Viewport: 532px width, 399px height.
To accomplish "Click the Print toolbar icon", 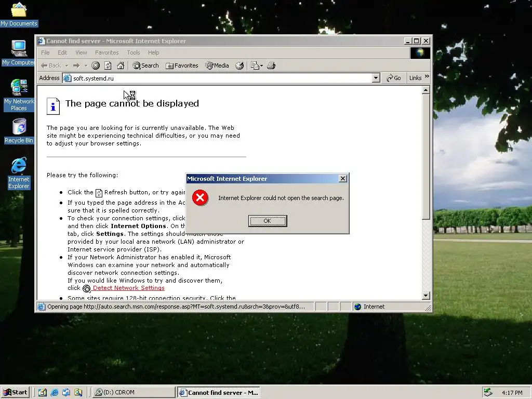I will point(271,65).
